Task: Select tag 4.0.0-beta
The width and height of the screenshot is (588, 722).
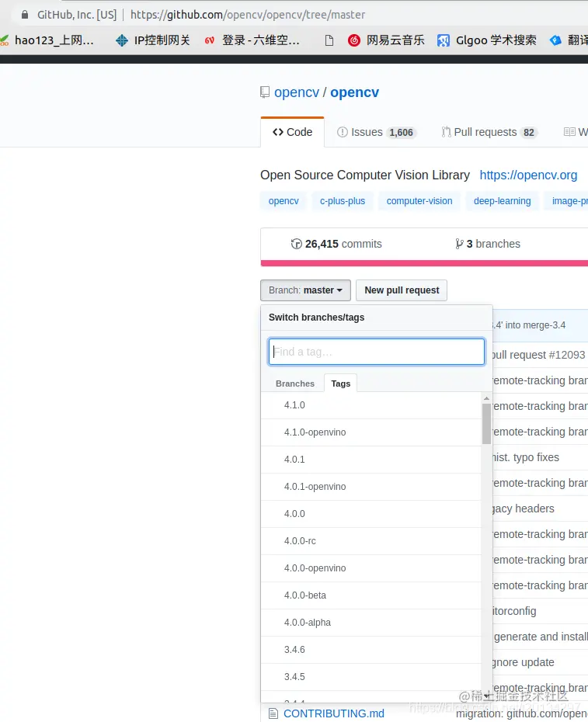Action: pyautogui.click(x=371, y=595)
